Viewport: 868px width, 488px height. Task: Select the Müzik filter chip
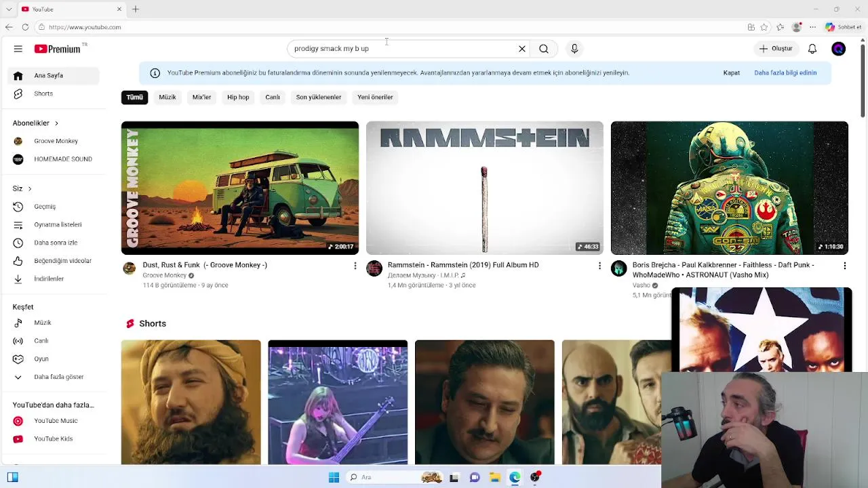[167, 97]
